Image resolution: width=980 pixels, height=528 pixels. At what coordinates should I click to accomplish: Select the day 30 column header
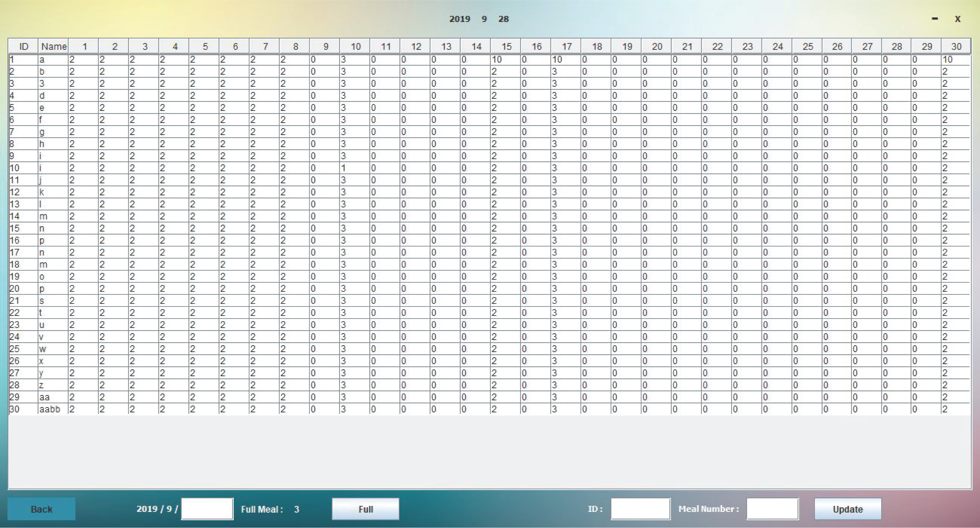(x=956, y=46)
